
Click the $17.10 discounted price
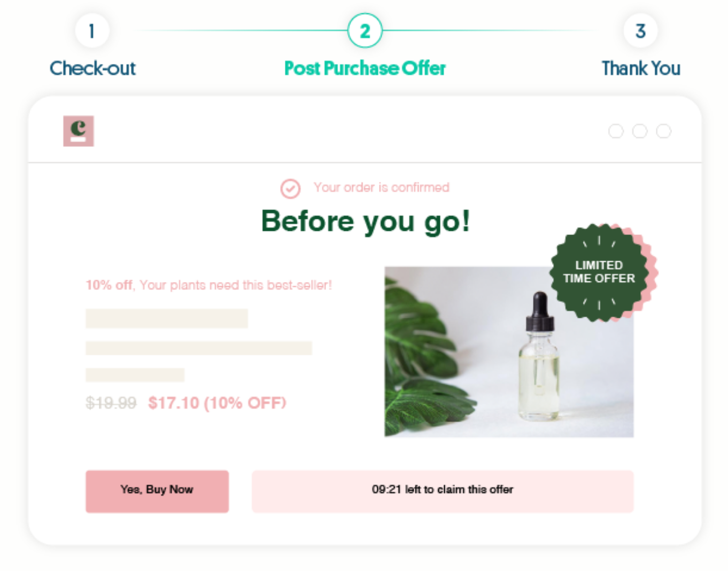217,403
